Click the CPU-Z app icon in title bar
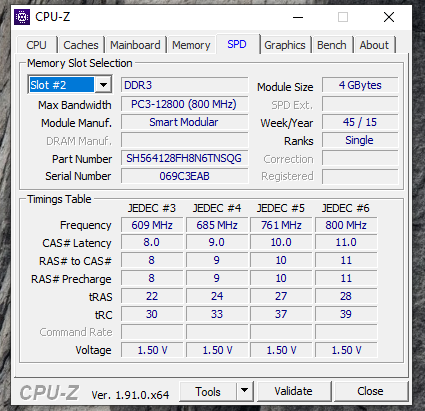The width and height of the screenshot is (425, 411). click(22, 17)
